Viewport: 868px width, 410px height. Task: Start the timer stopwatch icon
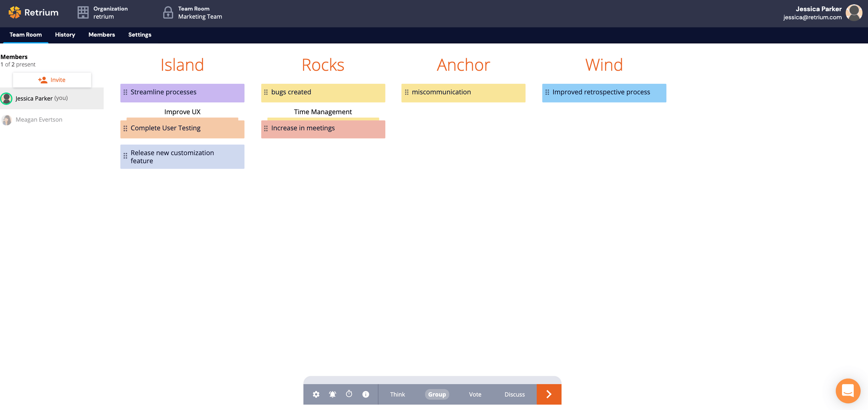click(x=349, y=394)
